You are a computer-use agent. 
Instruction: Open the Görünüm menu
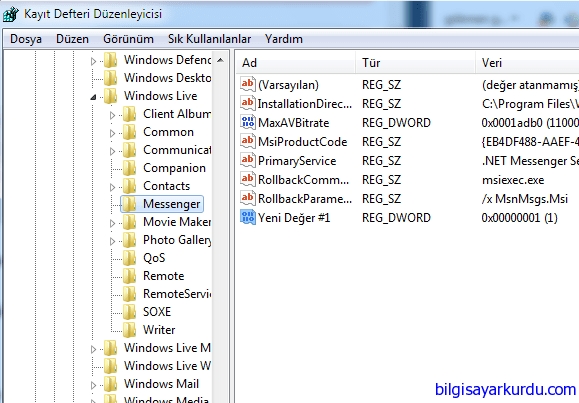click(x=129, y=39)
